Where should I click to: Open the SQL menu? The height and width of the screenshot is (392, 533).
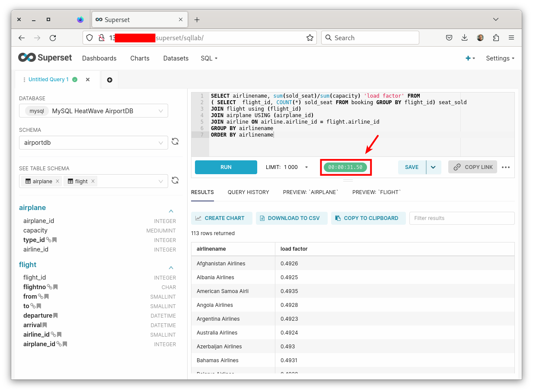pos(209,58)
